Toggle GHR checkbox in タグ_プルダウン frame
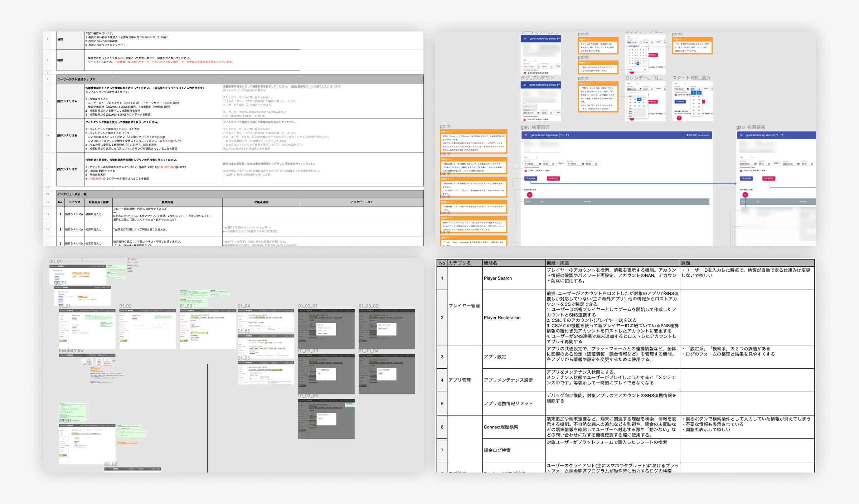The height and width of the screenshot is (504, 859). coord(525,119)
